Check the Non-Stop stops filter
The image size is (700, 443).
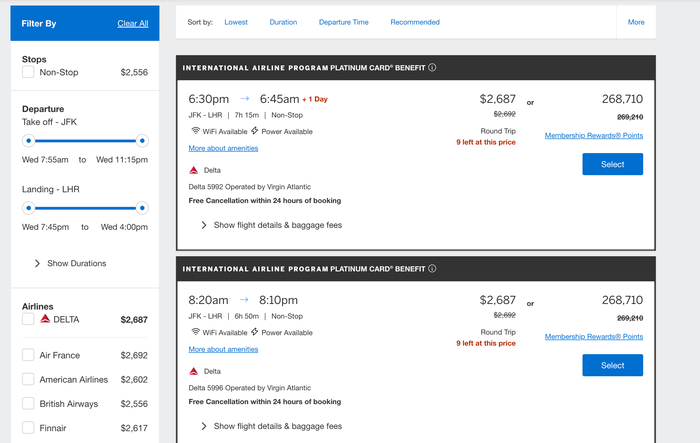(x=28, y=72)
